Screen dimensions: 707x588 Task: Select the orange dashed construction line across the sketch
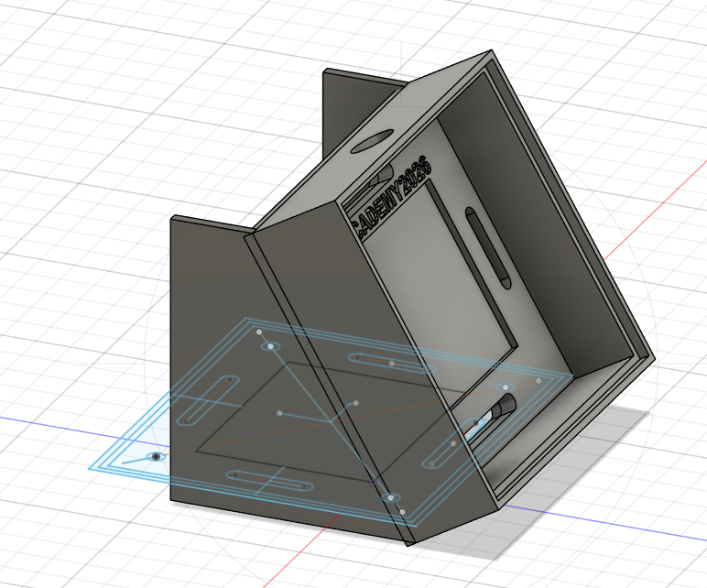[x=347, y=419]
